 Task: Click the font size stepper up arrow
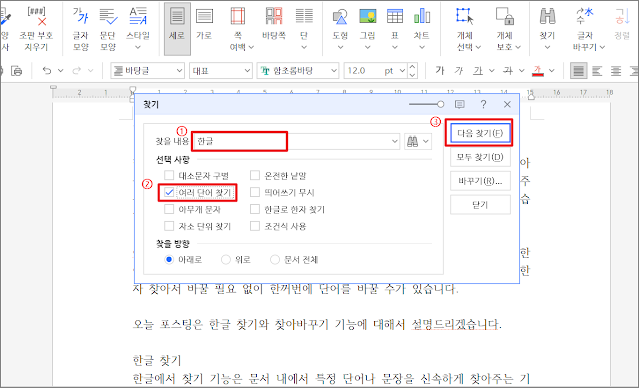point(412,67)
